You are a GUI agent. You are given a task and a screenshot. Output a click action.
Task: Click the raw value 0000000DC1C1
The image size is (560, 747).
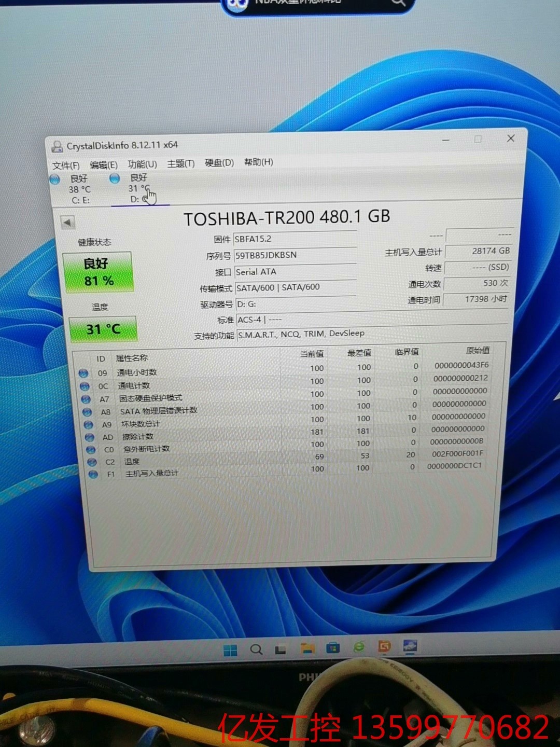tap(455, 466)
